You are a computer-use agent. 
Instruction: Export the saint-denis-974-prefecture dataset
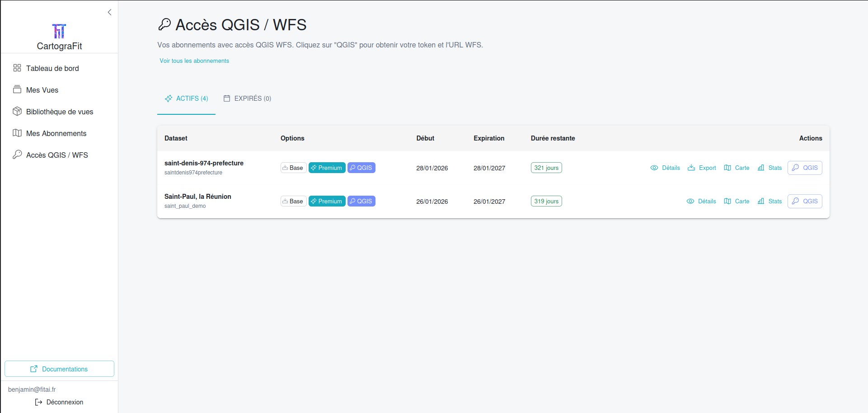tap(702, 168)
